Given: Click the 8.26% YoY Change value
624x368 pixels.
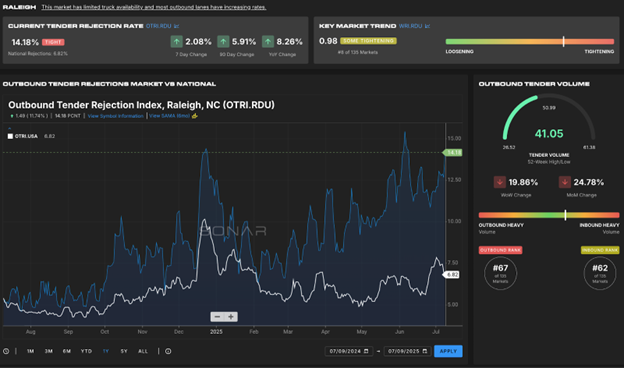Looking at the screenshot, I should point(289,41).
